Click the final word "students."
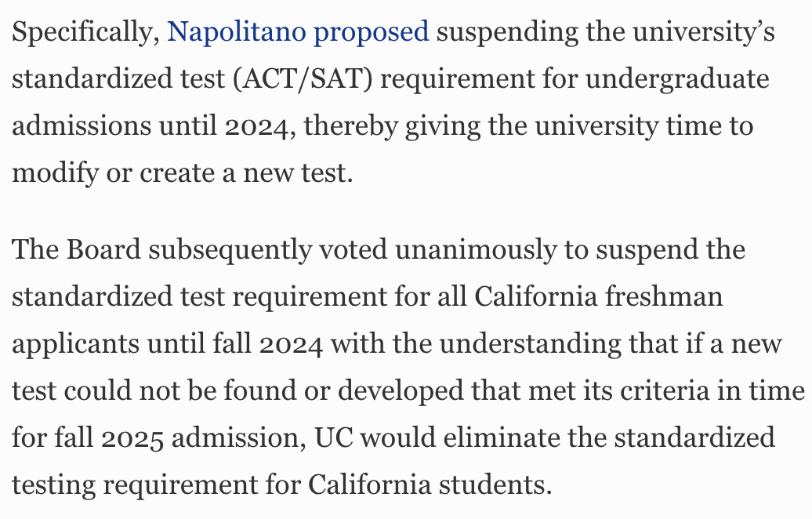Viewport: 812px width, 519px height. pos(495,485)
